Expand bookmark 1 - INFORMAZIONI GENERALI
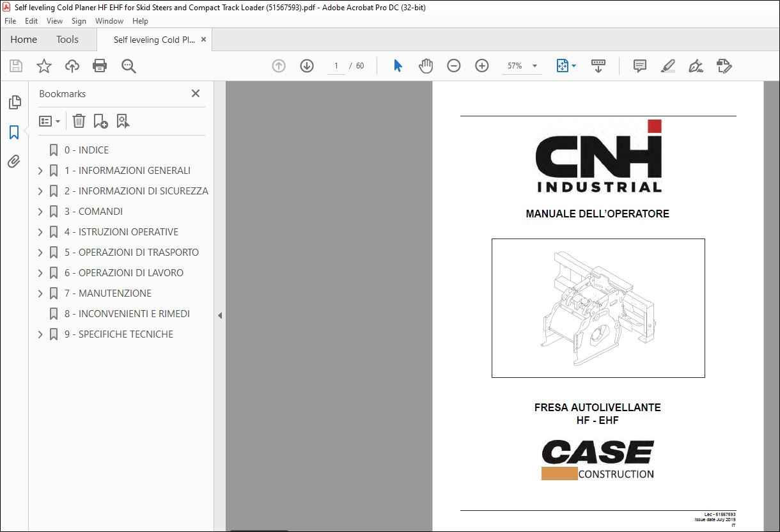The width and height of the screenshot is (780, 532). point(40,171)
